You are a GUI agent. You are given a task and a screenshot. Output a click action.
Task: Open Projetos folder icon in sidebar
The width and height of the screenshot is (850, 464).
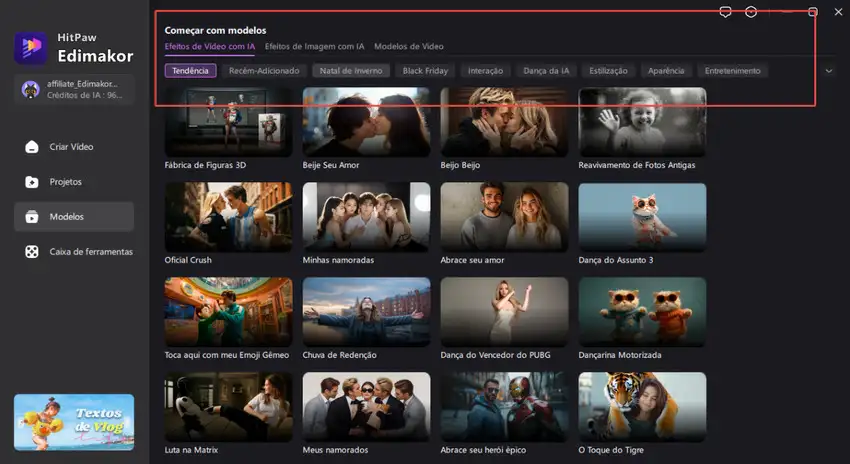(32, 182)
